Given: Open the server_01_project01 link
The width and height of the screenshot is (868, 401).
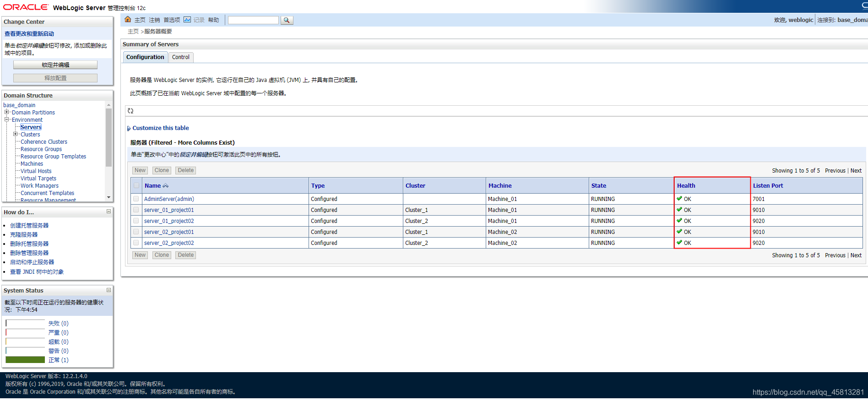Looking at the screenshot, I should pyautogui.click(x=169, y=210).
